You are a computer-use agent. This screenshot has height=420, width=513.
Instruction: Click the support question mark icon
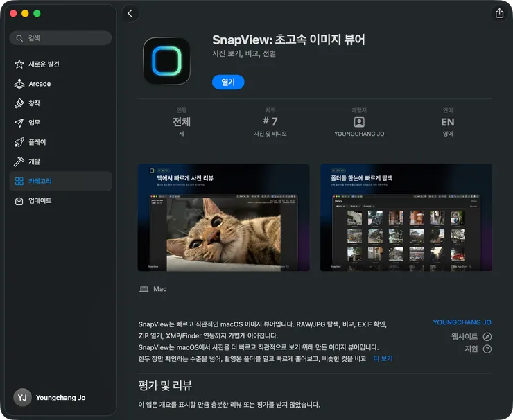point(487,349)
